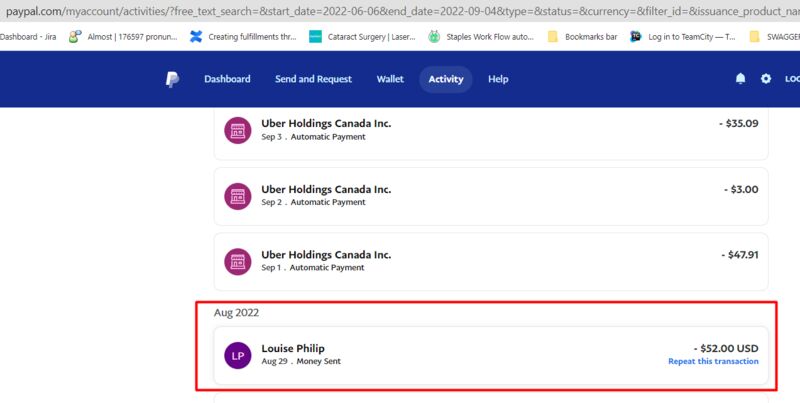Click the merchant icon for the Sep 2 Uber payment
The width and height of the screenshot is (800, 403).
[238, 196]
